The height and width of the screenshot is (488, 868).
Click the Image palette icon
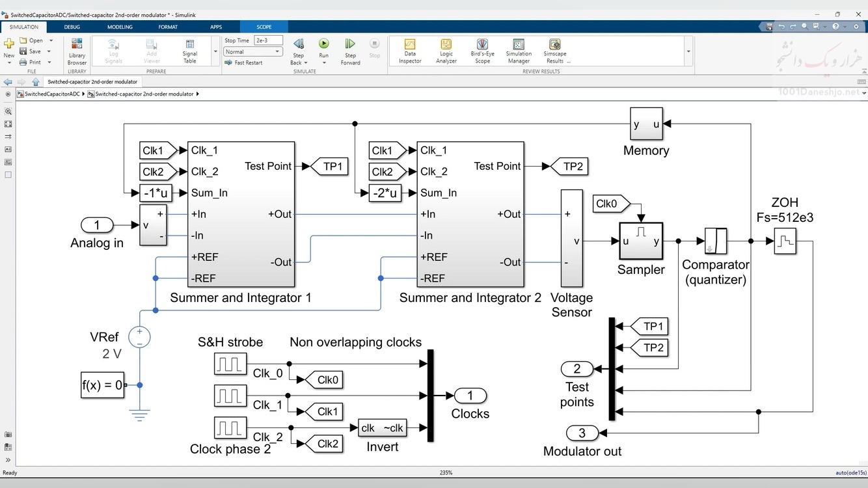point(8,161)
